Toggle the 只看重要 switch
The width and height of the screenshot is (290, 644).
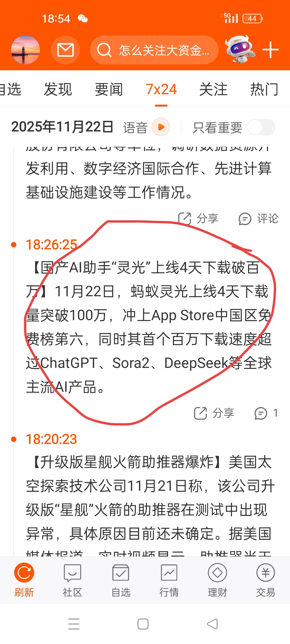coord(261,127)
